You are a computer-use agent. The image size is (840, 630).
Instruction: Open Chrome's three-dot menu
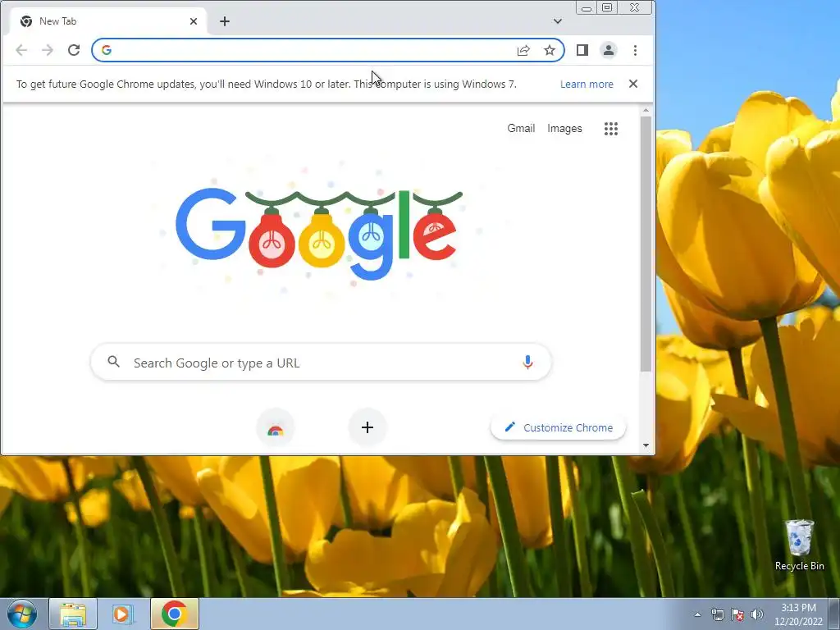[636, 50]
